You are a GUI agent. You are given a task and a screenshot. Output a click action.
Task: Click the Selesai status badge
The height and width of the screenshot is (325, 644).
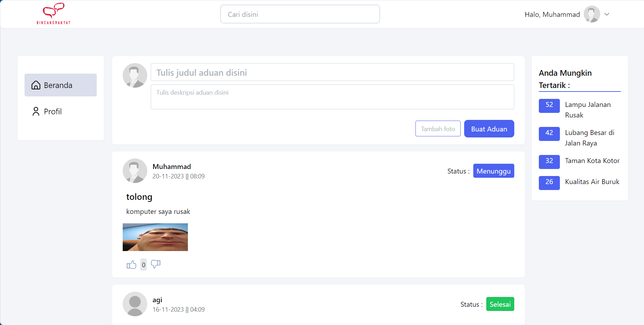click(500, 304)
